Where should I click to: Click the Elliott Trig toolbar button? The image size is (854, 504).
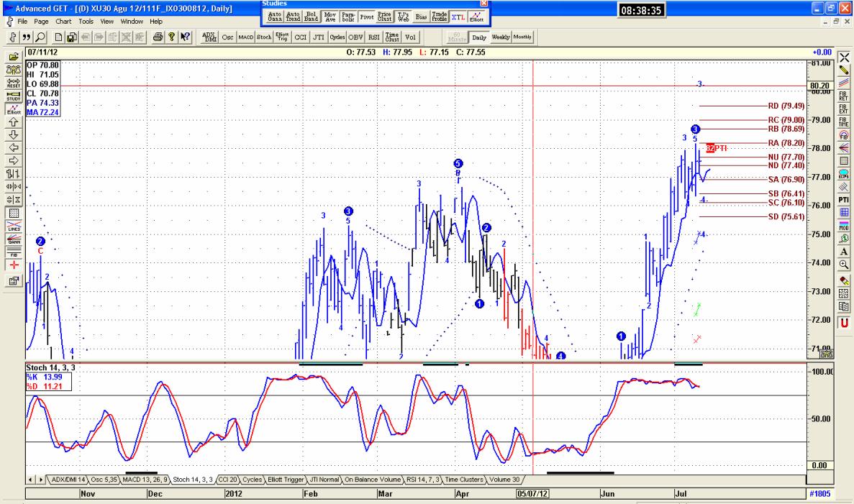click(282, 37)
